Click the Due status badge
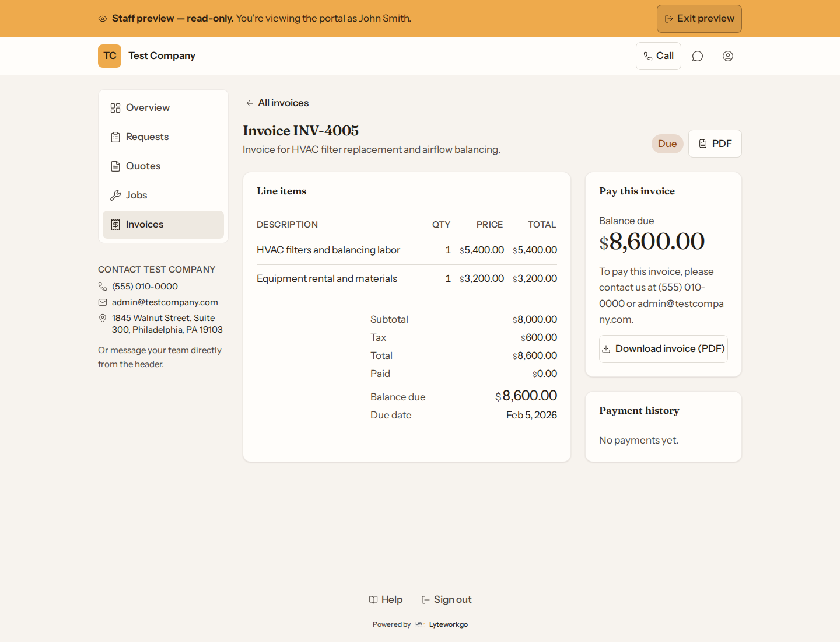Image resolution: width=840 pixels, height=642 pixels. (667, 144)
